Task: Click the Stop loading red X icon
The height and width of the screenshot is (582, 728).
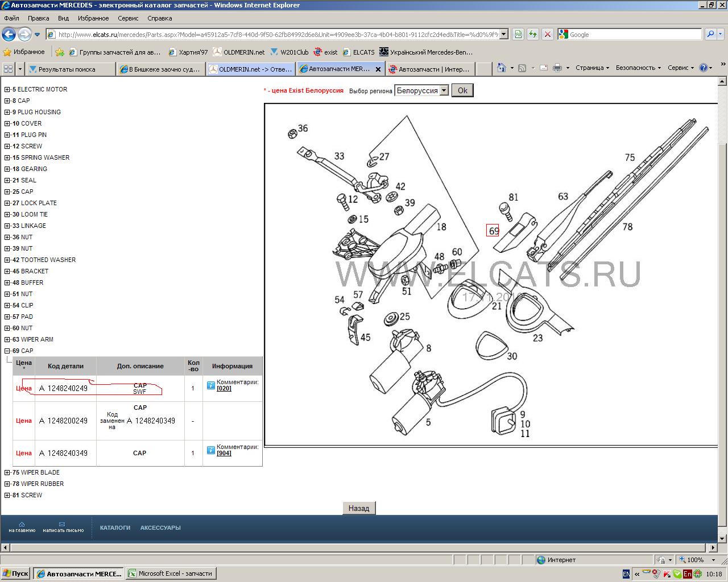Action: [547, 35]
